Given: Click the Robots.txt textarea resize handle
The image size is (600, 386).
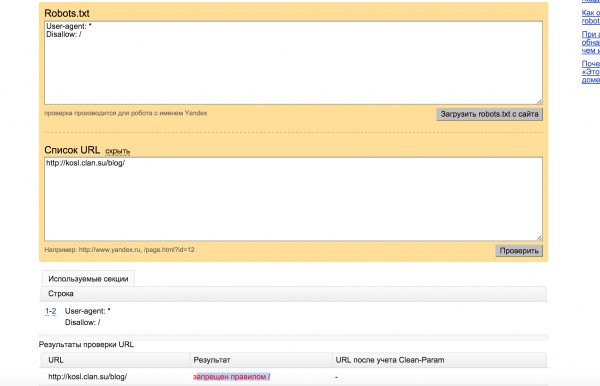Looking at the screenshot, I should [539, 101].
